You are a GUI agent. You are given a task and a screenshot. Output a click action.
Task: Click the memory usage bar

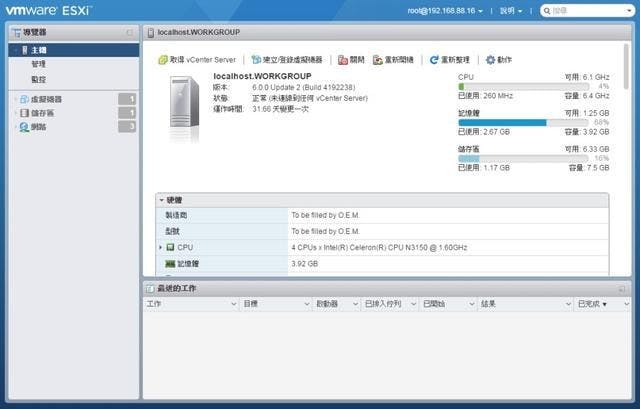[x=524, y=122]
